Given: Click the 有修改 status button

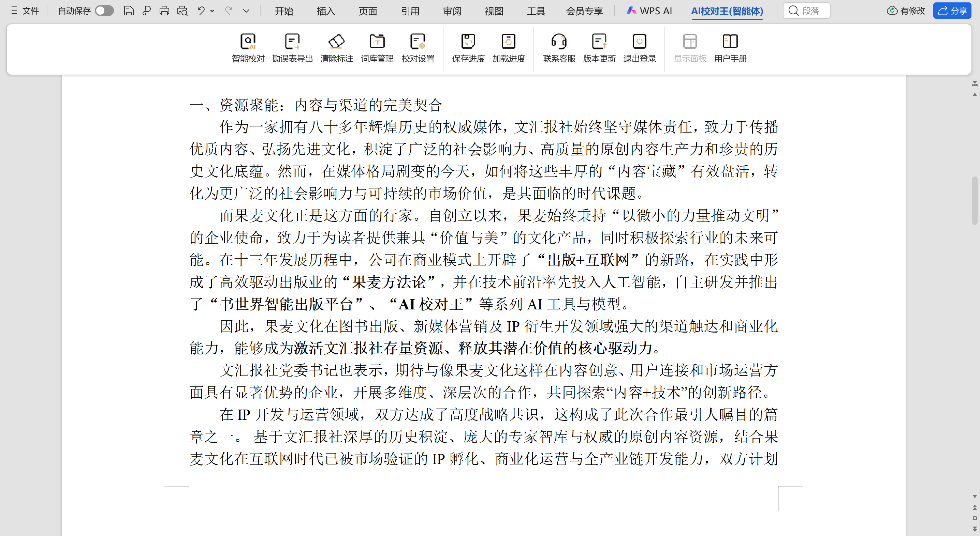Looking at the screenshot, I should 906,11.
